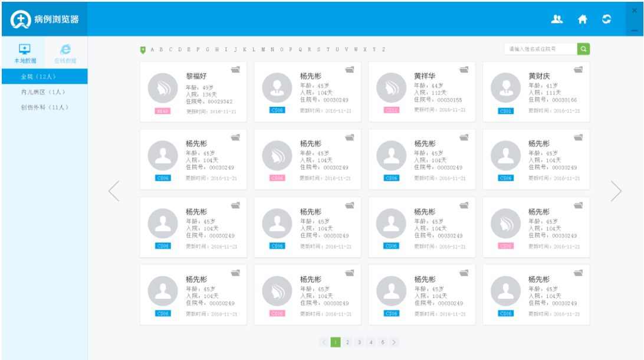Screen dimensions: 644x360
Task: Filter patients by letter W
Action: [x=356, y=50]
